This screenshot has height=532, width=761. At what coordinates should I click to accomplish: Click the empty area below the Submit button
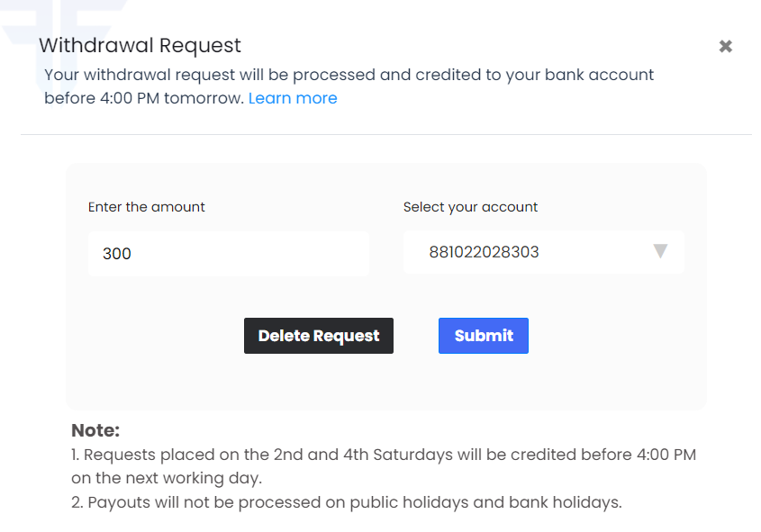(484, 381)
